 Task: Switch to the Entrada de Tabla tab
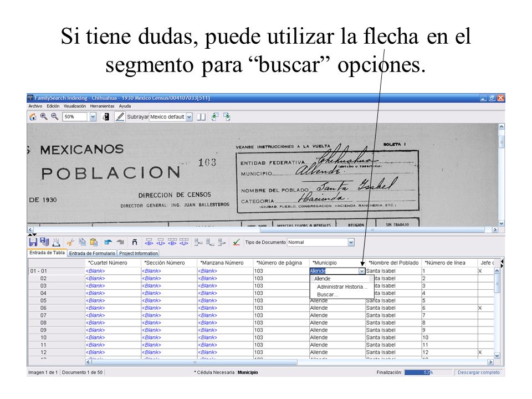tap(47, 253)
